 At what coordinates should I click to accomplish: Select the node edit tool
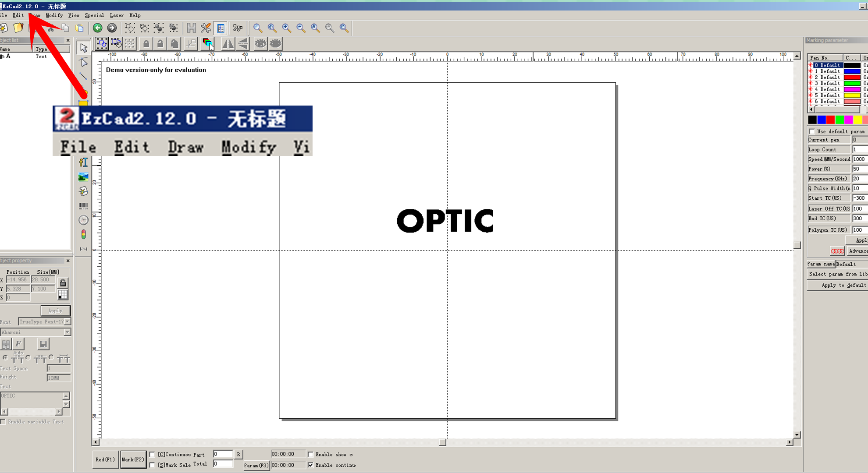tap(83, 62)
